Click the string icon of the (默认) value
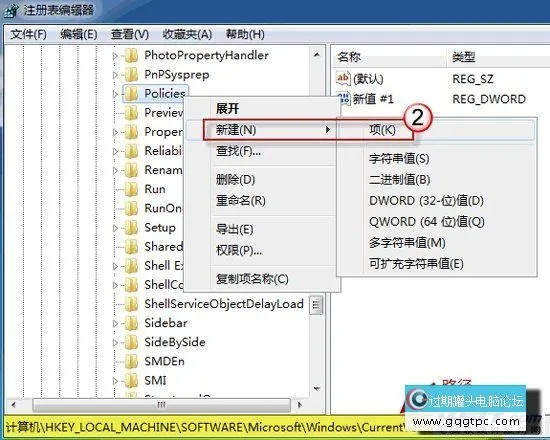The image size is (550, 440). [343, 79]
